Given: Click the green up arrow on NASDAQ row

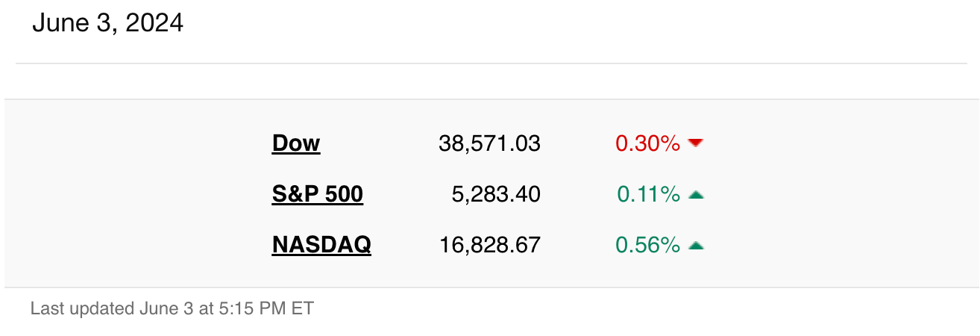Looking at the screenshot, I should click(696, 245).
